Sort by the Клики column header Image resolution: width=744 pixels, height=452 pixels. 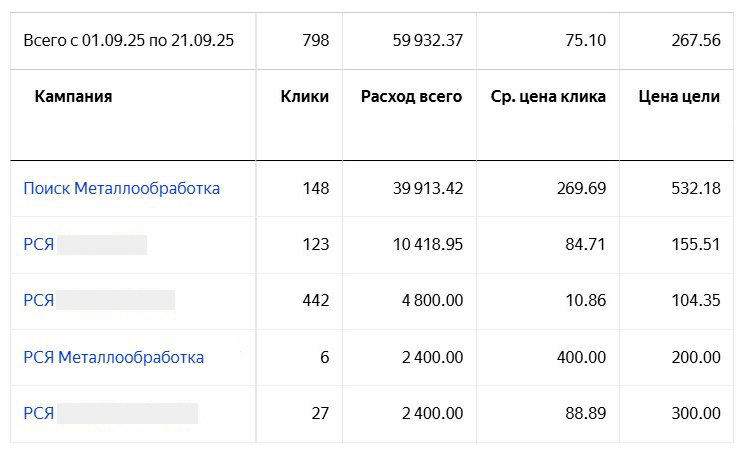click(x=305, y=97)
